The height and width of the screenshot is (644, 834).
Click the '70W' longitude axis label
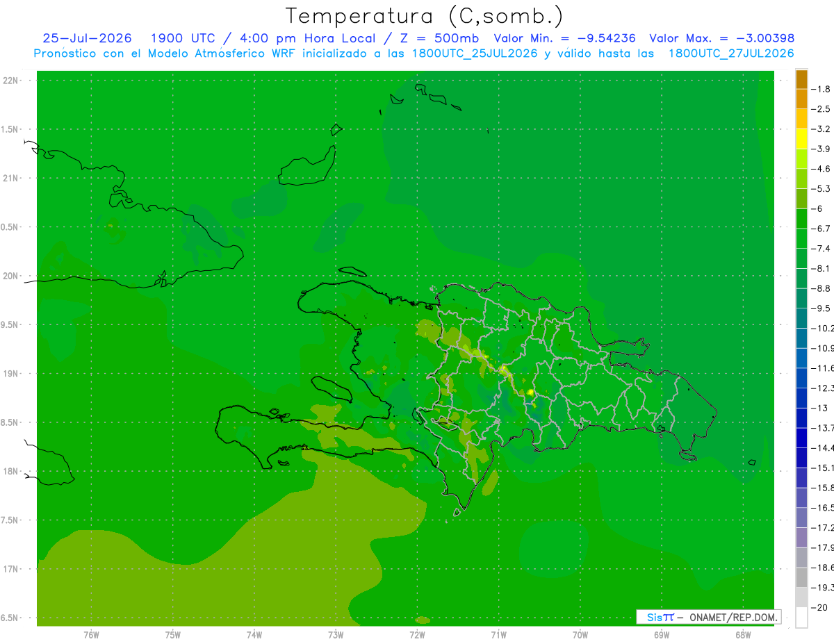click(580, 635)
